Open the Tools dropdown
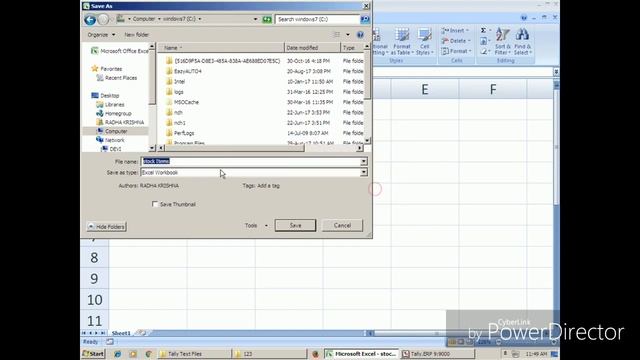 tap(256, 225)
